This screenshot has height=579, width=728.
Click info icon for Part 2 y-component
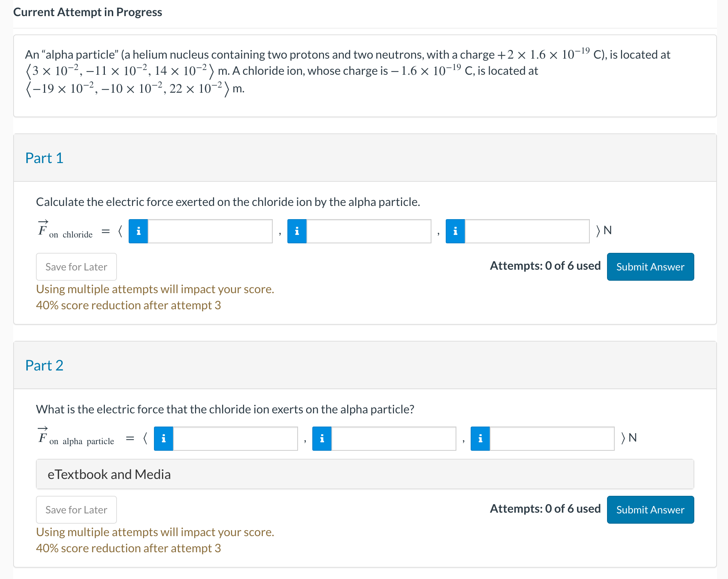point(322,439)
